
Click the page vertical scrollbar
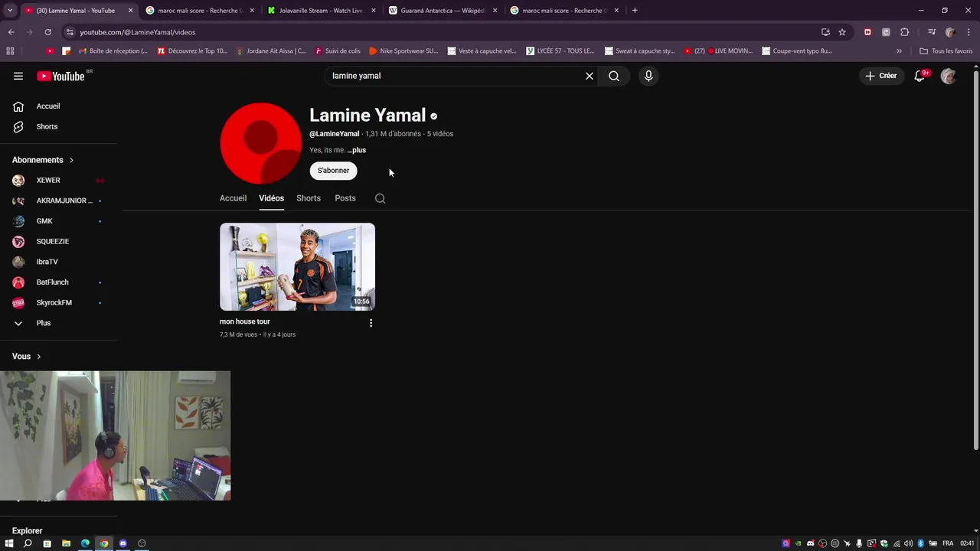[x=975, y=259]
